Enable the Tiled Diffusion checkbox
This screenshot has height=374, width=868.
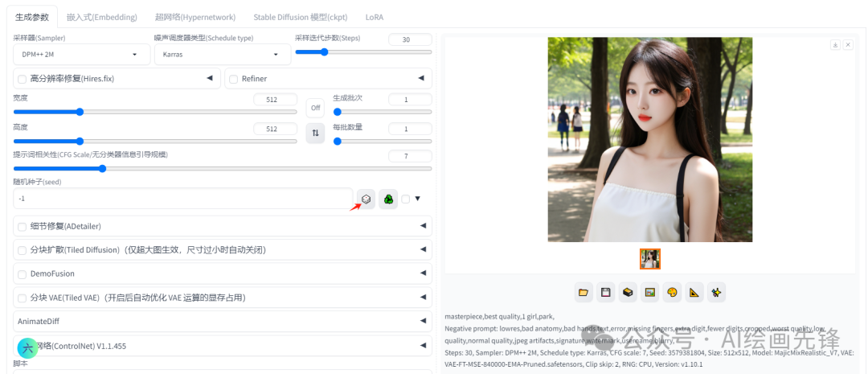pyautogui.click(x=23, y=250)
